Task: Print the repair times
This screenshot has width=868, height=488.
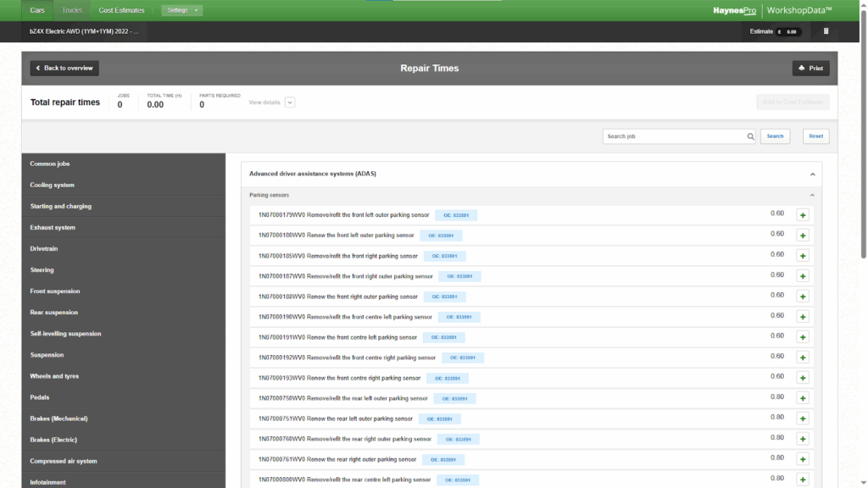Action: 810,68
